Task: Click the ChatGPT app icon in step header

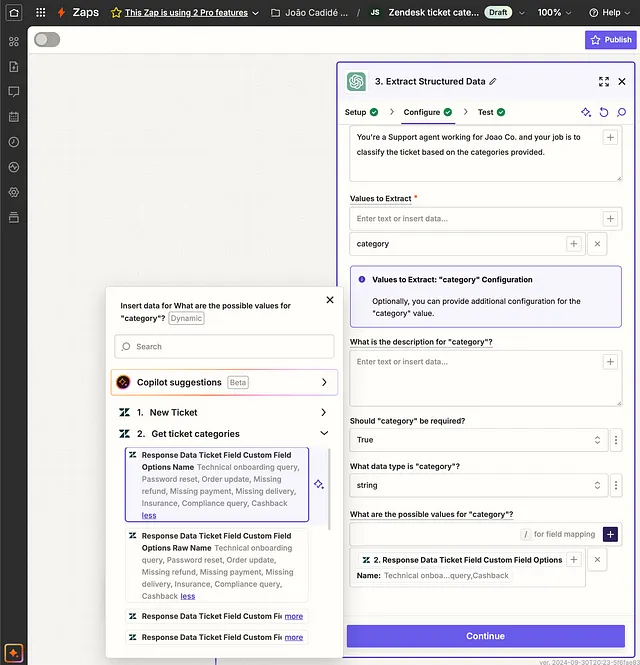Action: point(356,81)
